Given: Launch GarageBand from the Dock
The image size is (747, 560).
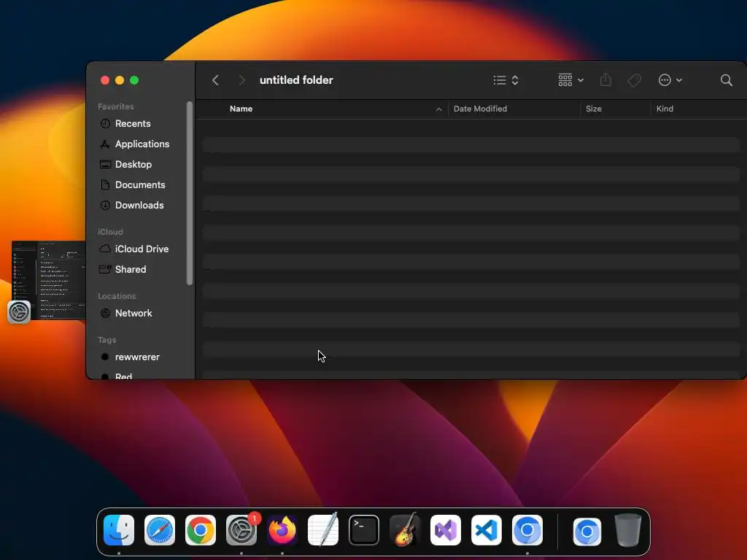Looking at the screenshot, I should pos(405,529).
